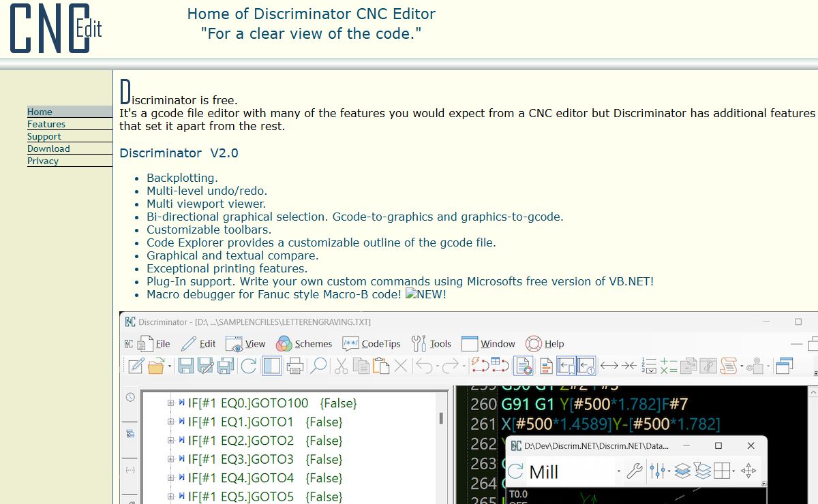Image resolution: width=818 pixels, height=504 pixels.
Task: Open the File menu
Action: click(x=154, y=343)
